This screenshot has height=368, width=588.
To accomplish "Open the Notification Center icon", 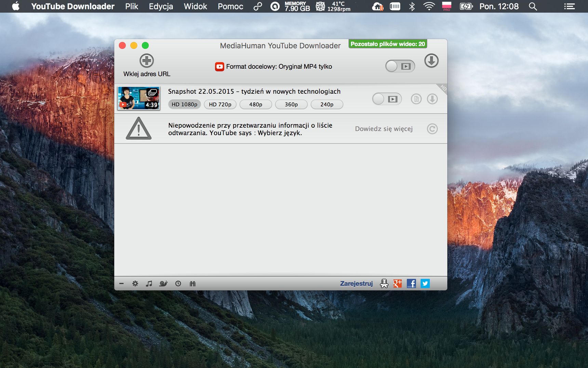I will [569, 6].
